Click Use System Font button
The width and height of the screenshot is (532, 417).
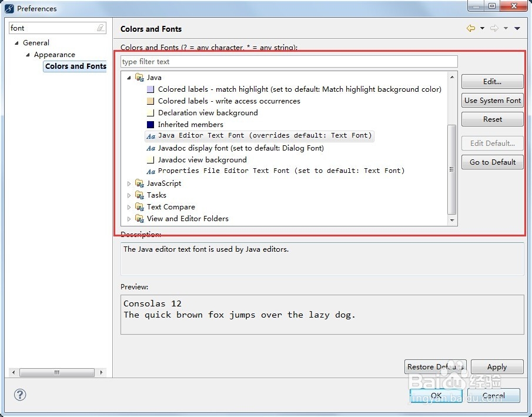pos(492,101)
